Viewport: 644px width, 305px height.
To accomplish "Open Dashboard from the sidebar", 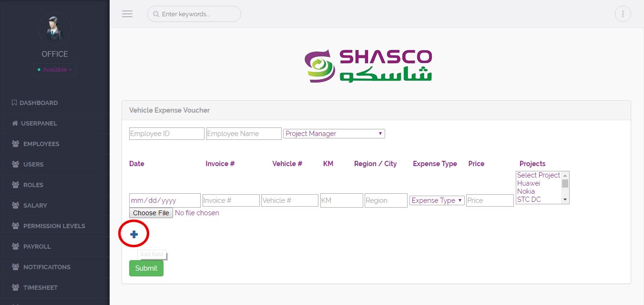I will pyautogui.click(x=38, y=103).
